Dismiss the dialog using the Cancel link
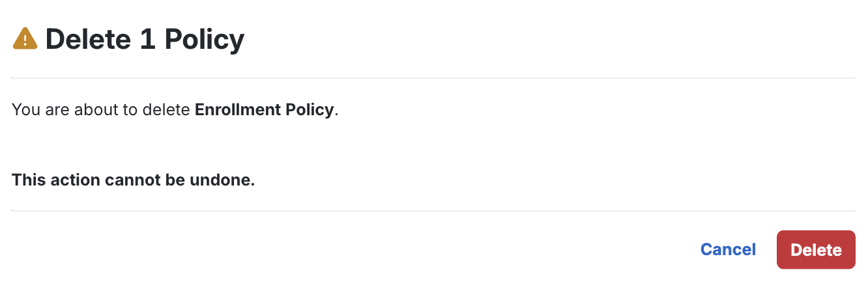 coord(728,250)
